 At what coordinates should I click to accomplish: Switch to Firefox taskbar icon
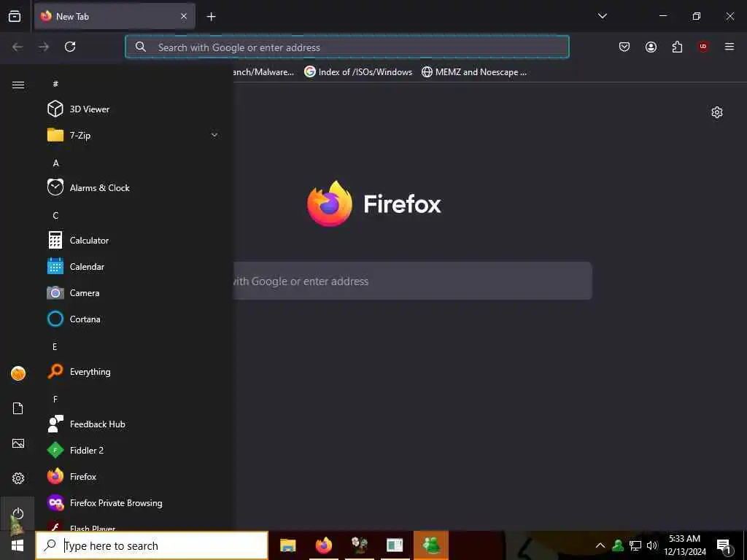[324, 545]
